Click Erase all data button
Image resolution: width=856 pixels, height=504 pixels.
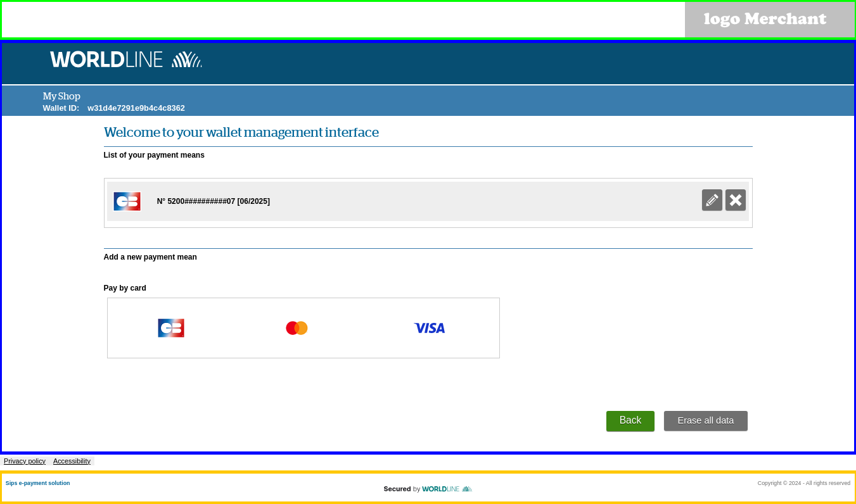point(706,421)
